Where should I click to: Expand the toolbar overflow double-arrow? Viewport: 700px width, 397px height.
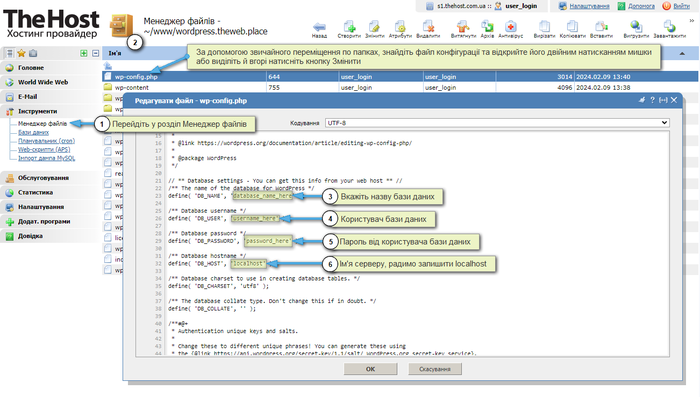(692, 21)
